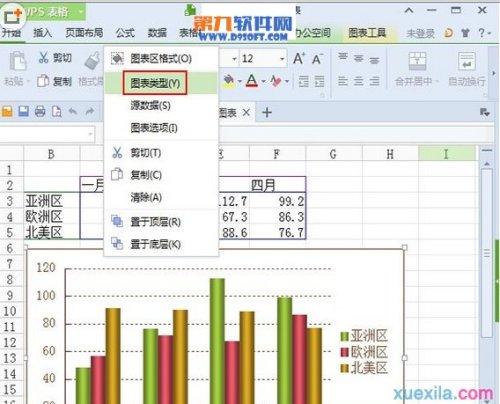The image size is (500, 404).
Task: Click the Merge and Center icon
Action: point(417,61)
